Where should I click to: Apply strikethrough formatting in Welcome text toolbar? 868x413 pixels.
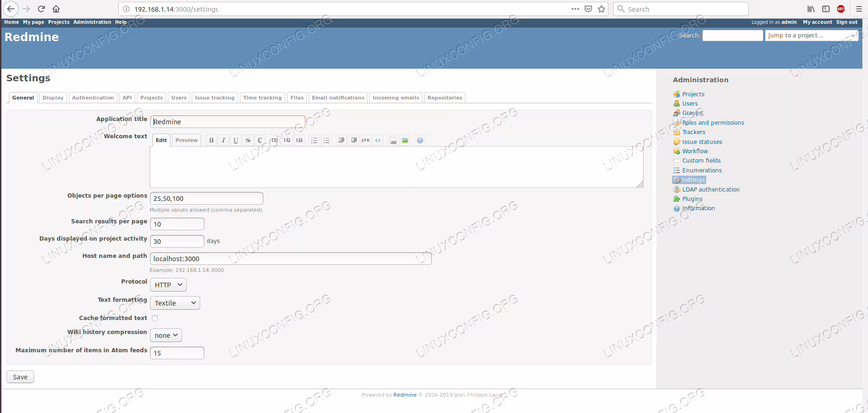(248, 140)
